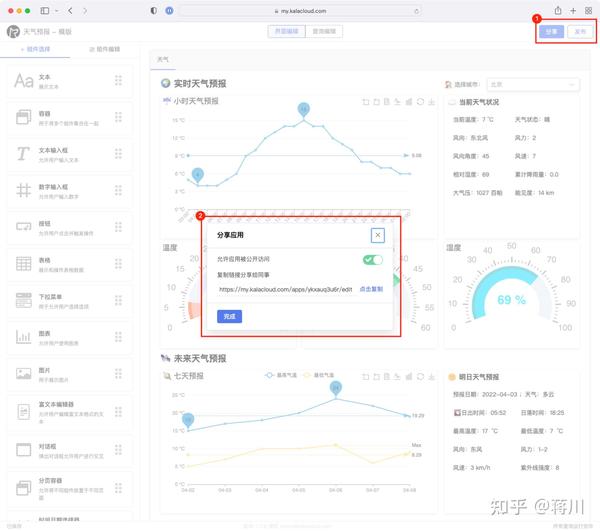The image size is (600, 531).
Task: Save 七天预报 chart as image
Action: 431,377
